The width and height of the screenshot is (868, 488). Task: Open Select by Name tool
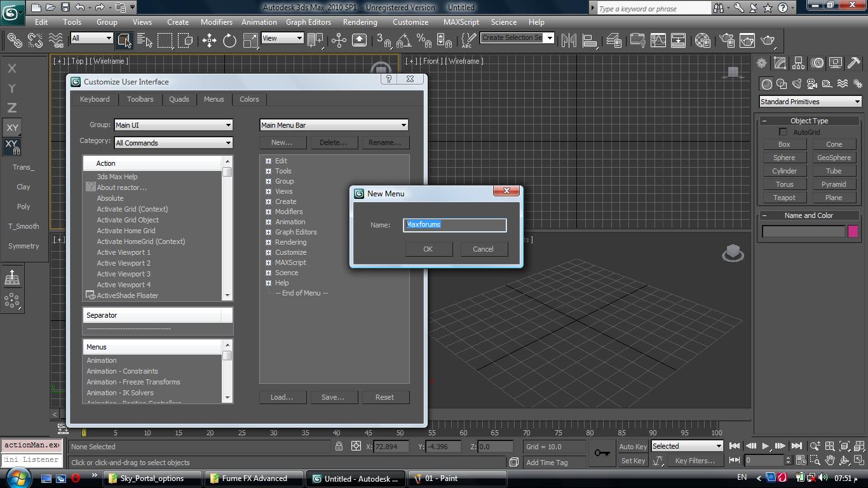point(145,41)
